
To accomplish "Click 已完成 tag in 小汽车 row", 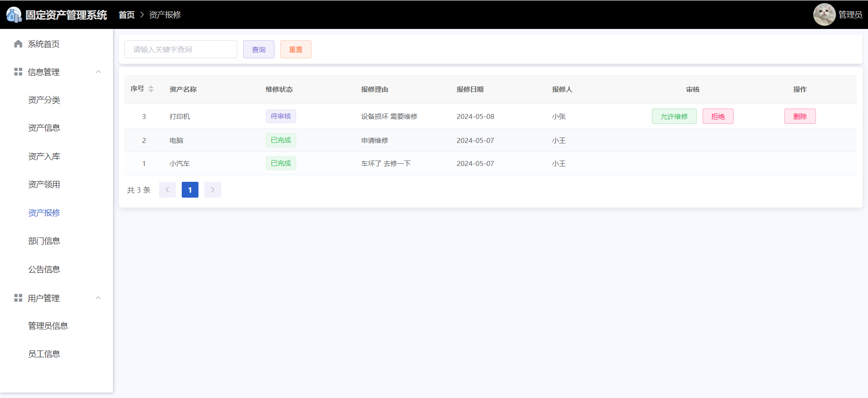I will click(x=281, y=163).
